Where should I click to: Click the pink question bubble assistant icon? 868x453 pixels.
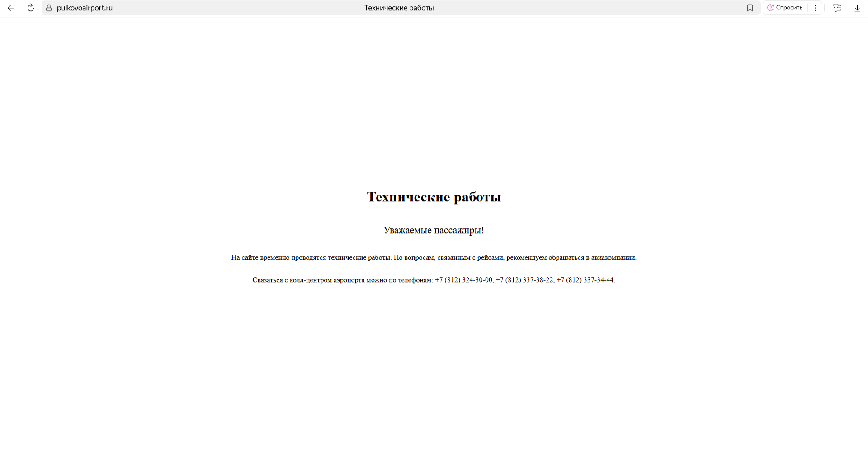[770, 8]
